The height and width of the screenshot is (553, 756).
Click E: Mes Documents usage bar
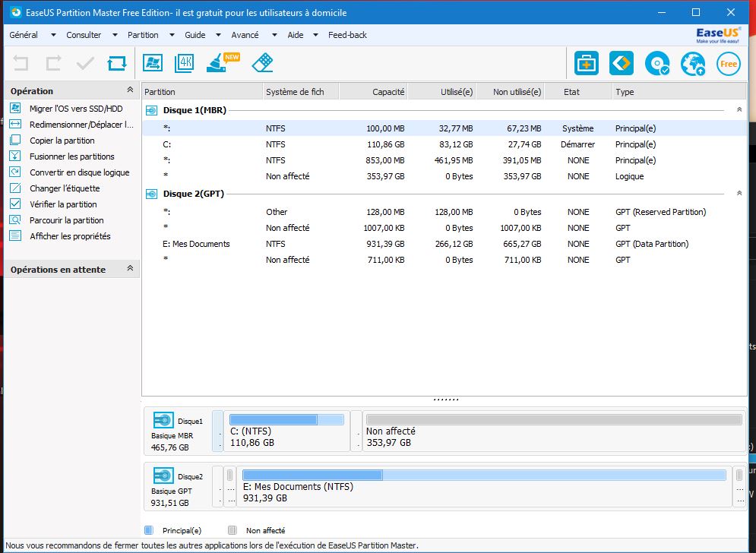[483, 475]
